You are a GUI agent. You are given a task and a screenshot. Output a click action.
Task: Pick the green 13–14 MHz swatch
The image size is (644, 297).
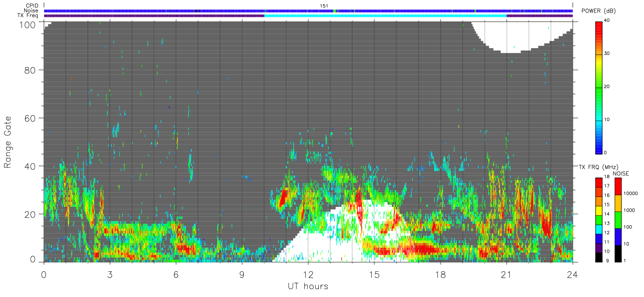599,219
